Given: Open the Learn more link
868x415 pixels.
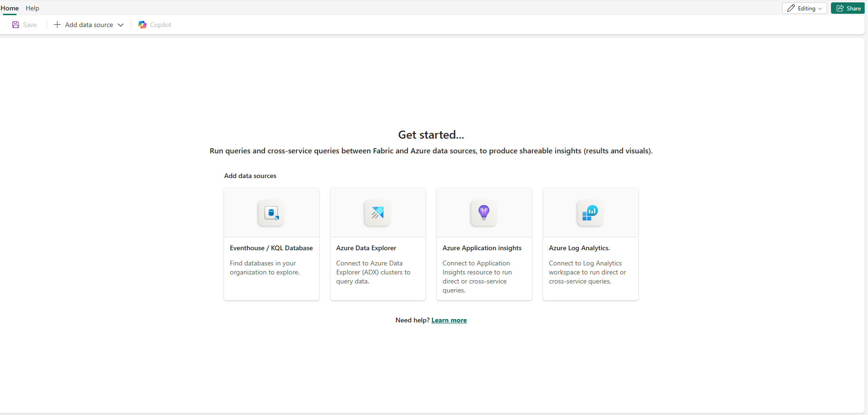Looking at the screenshot, I should (449, 320).
